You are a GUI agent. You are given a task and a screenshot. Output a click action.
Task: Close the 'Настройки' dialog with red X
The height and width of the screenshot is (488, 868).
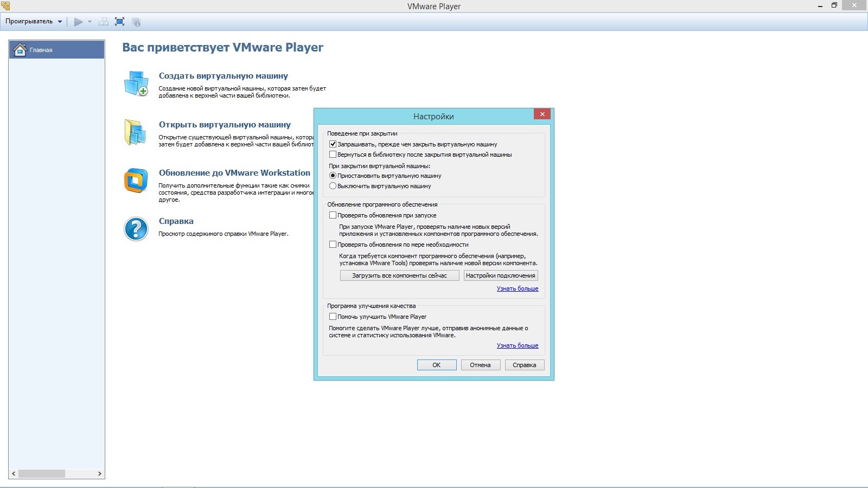click(x=542, y=114)
